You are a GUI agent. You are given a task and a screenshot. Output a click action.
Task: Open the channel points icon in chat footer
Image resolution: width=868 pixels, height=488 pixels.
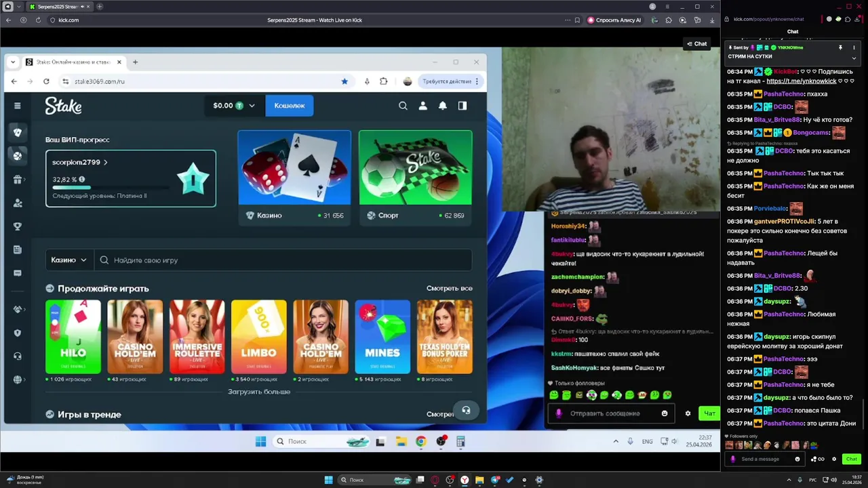[817, 459]
